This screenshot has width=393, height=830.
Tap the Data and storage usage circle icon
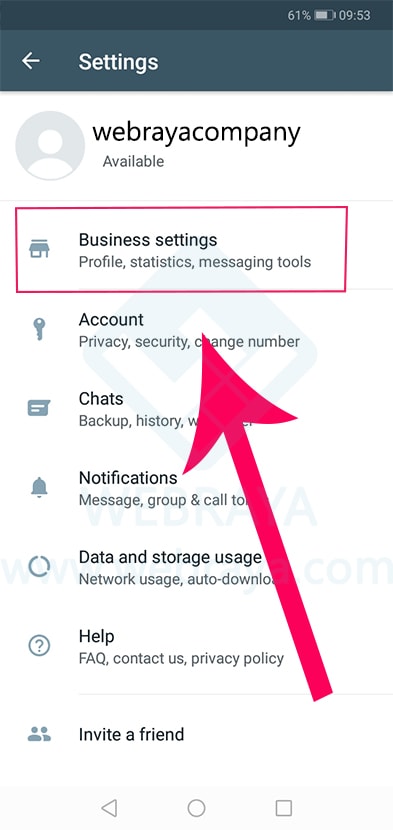point(39,566)
